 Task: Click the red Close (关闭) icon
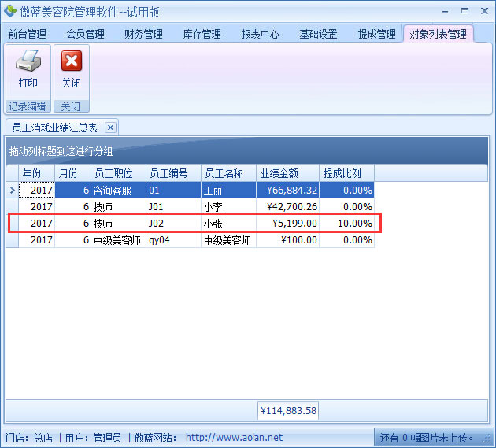click(x=71, y=62)
